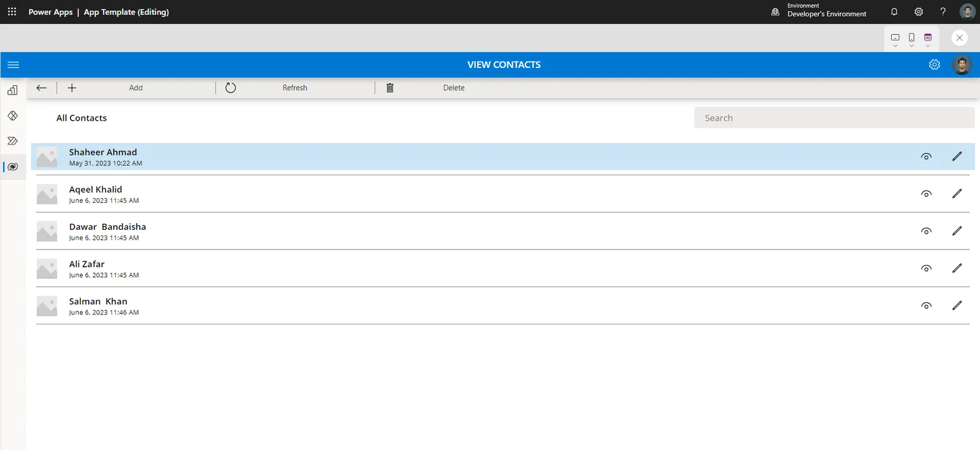The width and height of the screenshot is (980, 450).
Task: Click the Delete button label
Action: point(454,88)
